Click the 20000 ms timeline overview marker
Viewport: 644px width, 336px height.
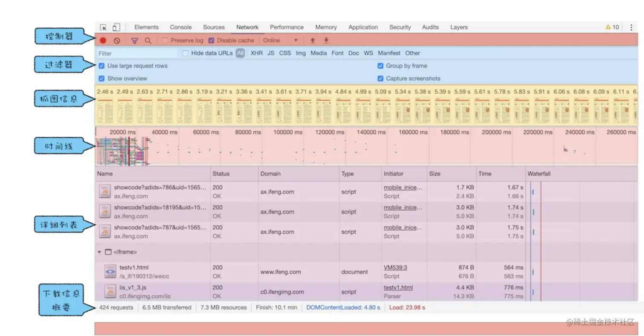pos(123,132)
